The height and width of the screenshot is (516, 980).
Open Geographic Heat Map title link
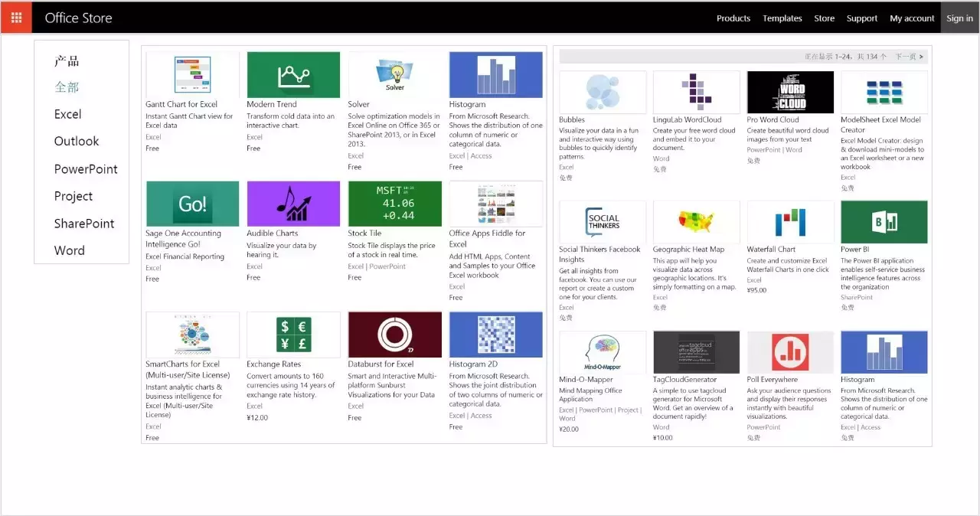(x=688, y=250)
